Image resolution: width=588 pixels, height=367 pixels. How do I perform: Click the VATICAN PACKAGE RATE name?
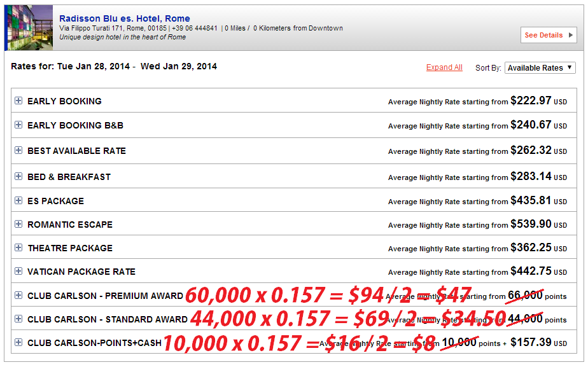point(81,272)
